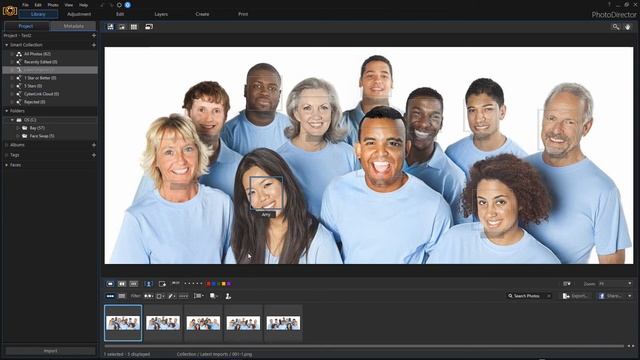The image size is (640, 360).
Task: Open the sort order dropdown
Action: [x=198, y=296]
